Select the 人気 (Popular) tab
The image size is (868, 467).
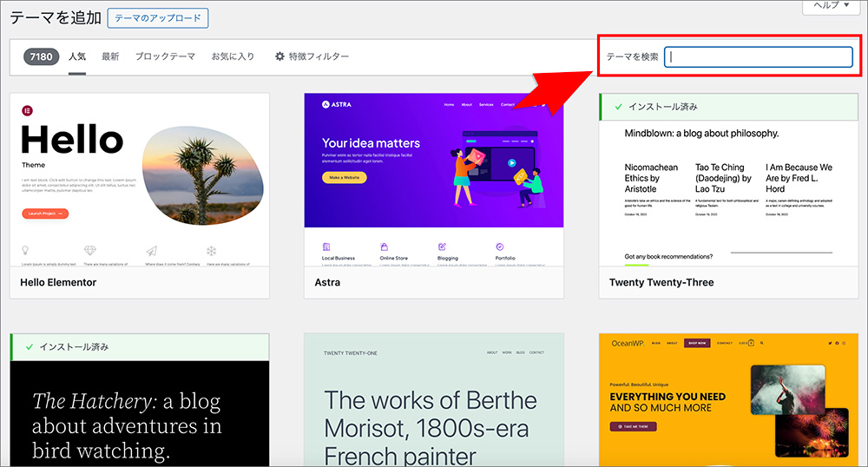(77, 56)
